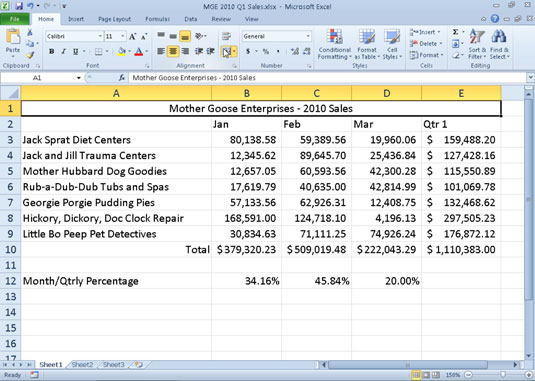Open Excel Help question mark
This screenshot has height=381, width=535.
pos(495,19)
